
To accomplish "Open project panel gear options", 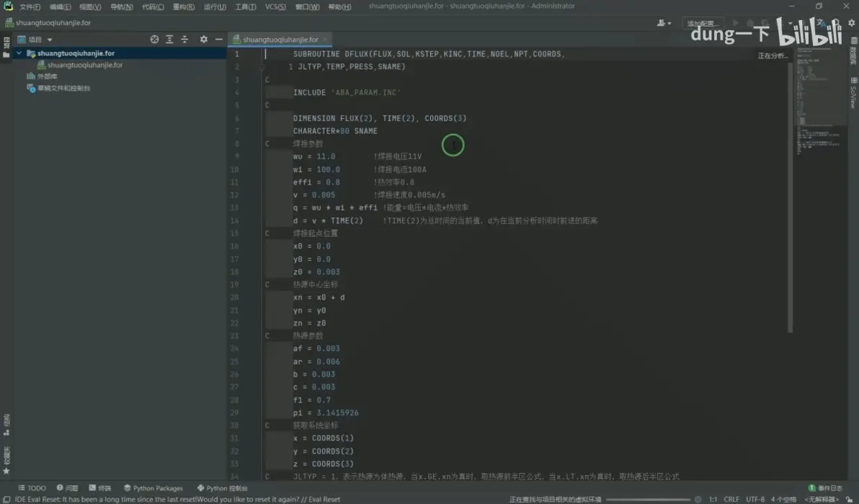I will 204,40.
